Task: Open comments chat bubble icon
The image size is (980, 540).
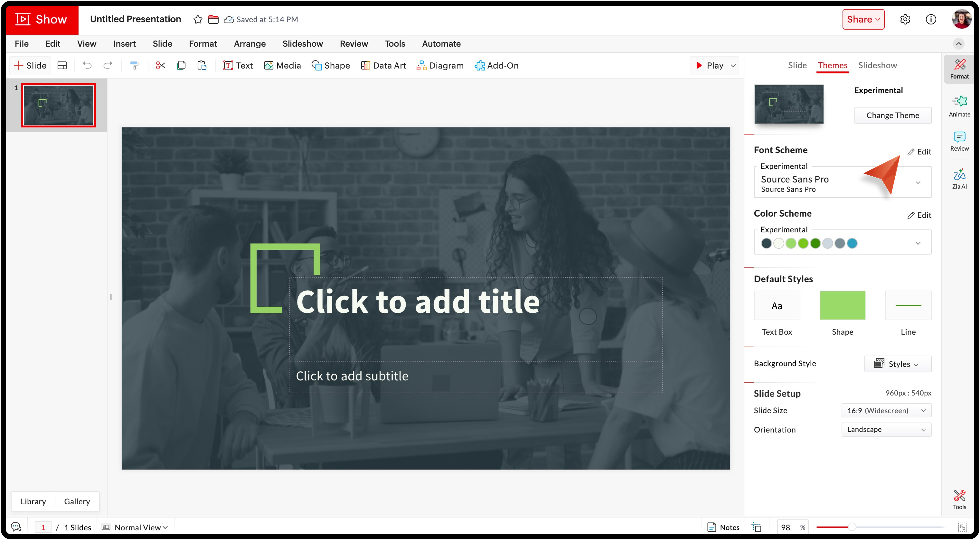Action: (x=16, y=527)
